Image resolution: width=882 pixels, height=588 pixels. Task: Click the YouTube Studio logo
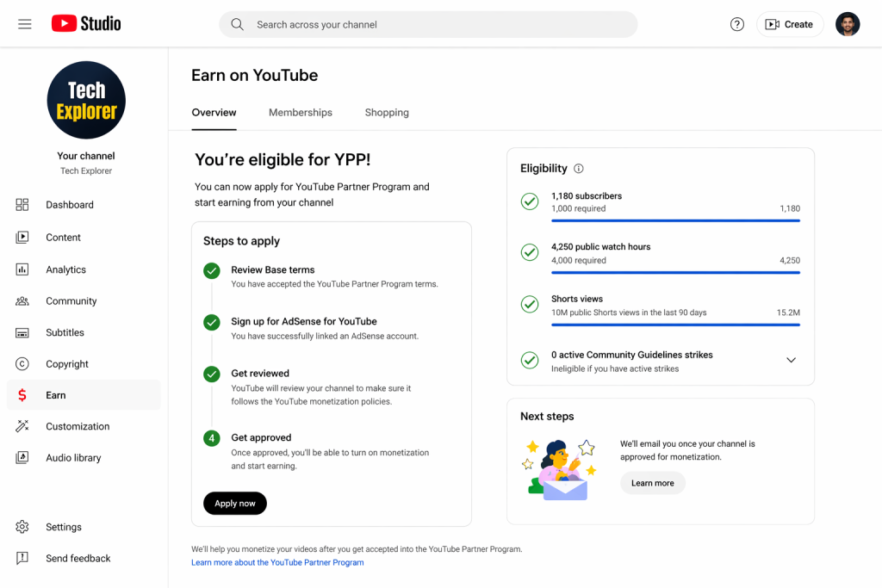tap(86, 23)
